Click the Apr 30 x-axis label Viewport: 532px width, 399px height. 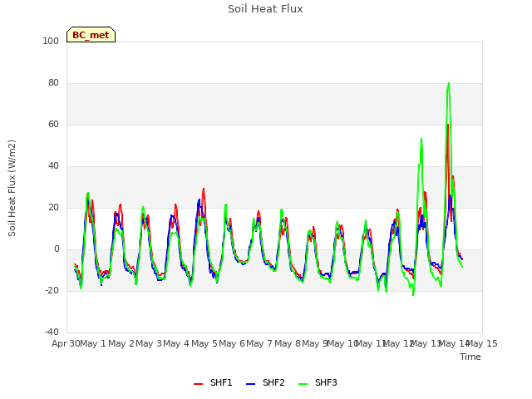(x=66, y=343)
